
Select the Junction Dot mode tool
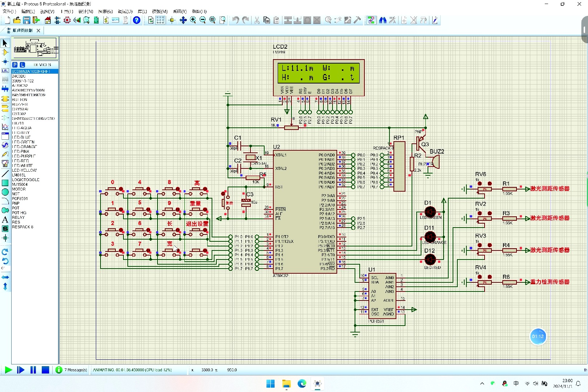click(5, 62)
